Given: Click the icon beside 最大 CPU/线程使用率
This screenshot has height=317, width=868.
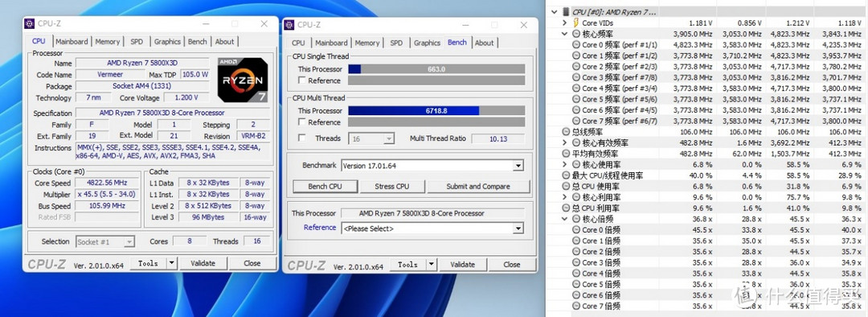Looking at the screenshot, I should tap(566, 175).
